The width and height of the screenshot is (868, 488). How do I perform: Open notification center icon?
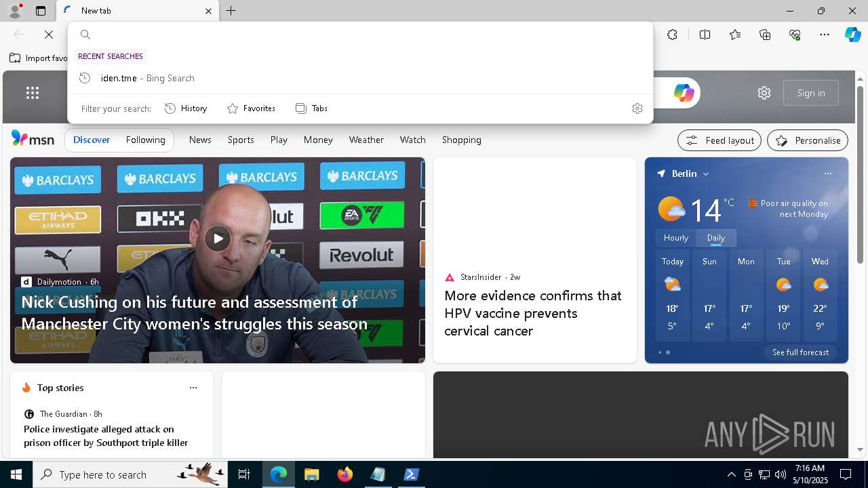click(x=846, y=474)
